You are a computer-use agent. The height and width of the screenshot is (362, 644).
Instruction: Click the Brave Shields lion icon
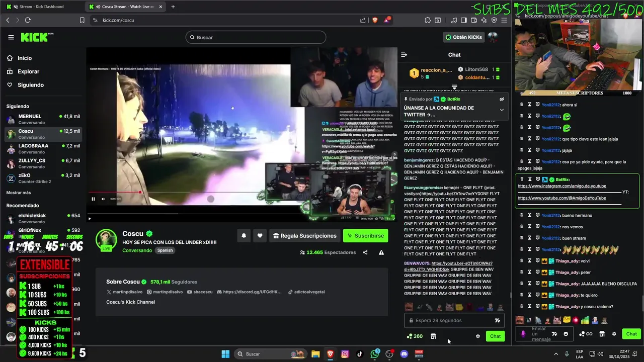point(375,20)
